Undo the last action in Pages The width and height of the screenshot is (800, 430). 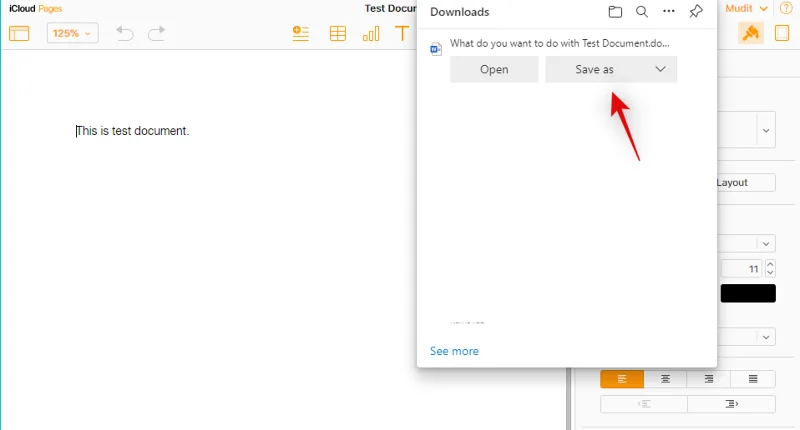click(x=124, y=34)
